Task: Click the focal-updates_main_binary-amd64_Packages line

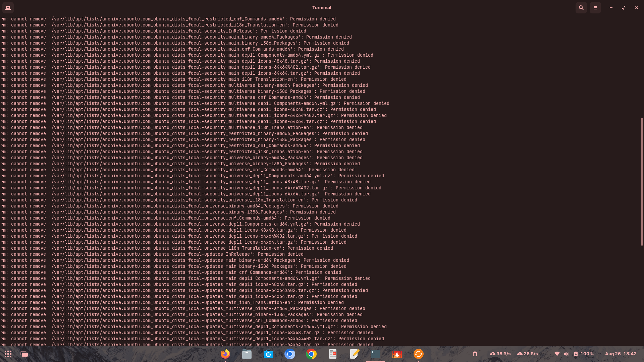Action: coord(175,260)
